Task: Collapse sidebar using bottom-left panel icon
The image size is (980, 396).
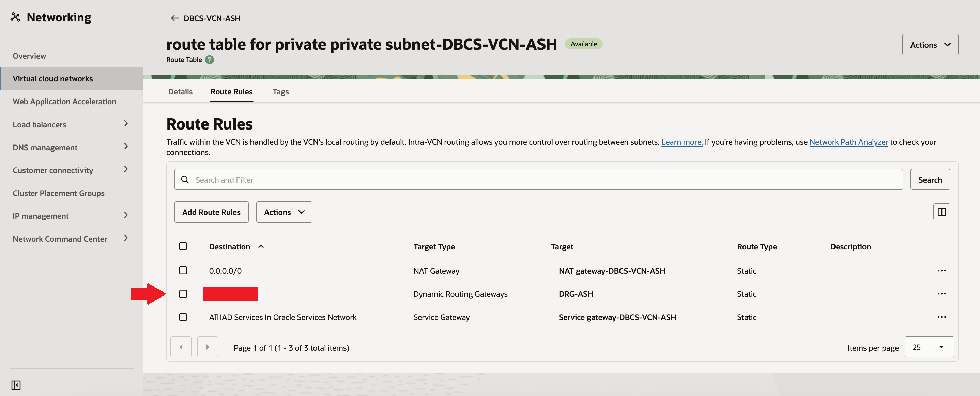Action: point(16,385)
